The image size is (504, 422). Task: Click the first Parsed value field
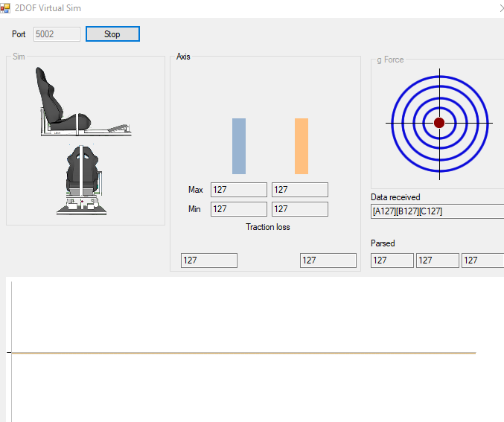(392, 260)
